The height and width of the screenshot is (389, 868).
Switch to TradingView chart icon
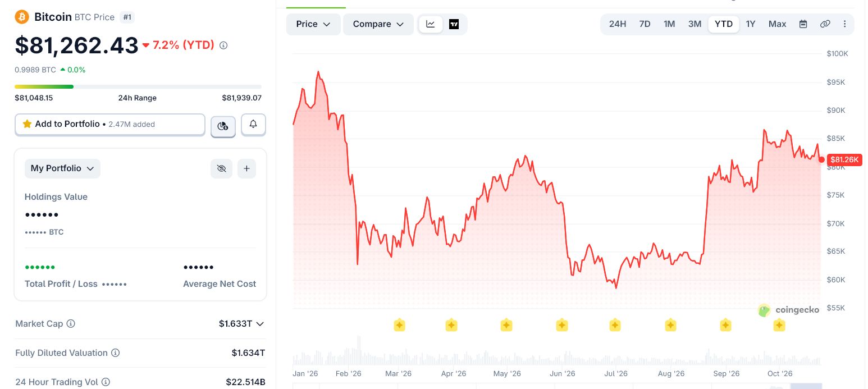[x=454, y=24]
